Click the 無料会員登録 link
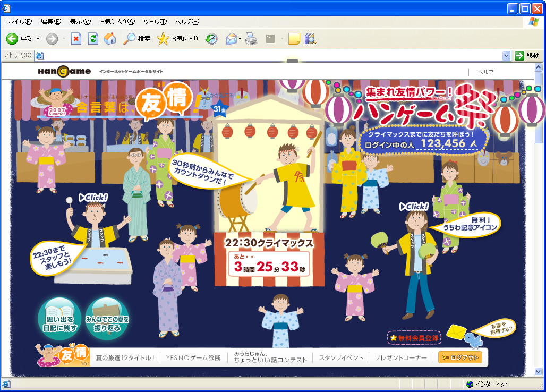546x392 pixels. [414, 338]
